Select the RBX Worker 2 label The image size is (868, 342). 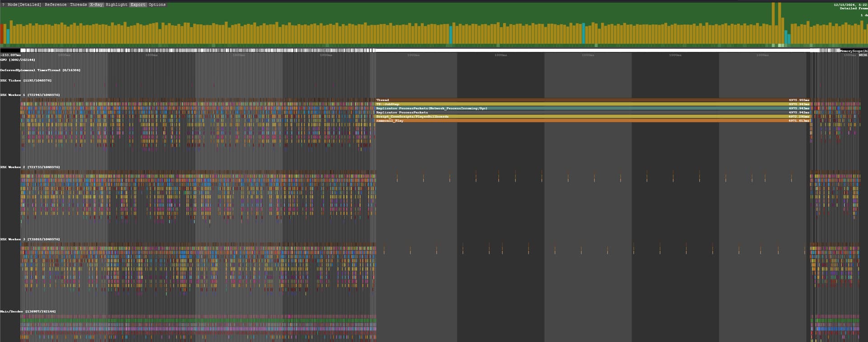30,167
